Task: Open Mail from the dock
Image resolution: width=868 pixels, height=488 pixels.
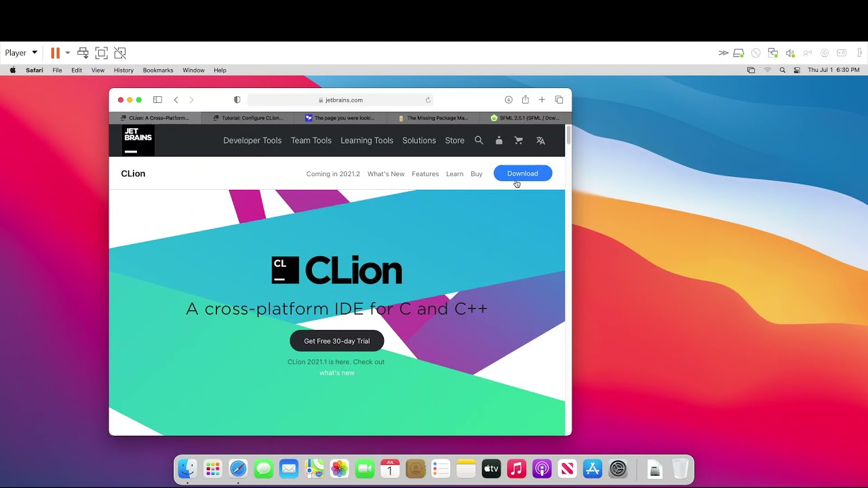Action: pos(289,468)
